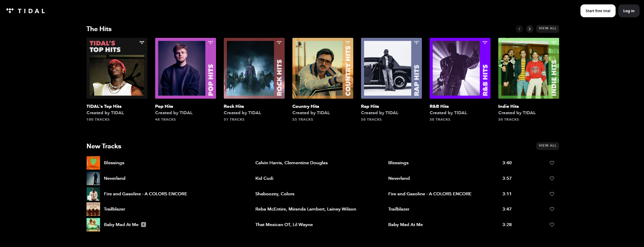Click the Neverland track album art

(93, 178)
